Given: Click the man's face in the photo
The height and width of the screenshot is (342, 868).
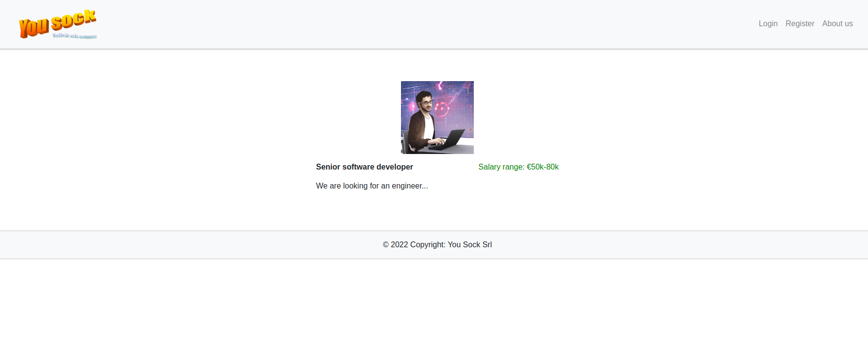Looking at the screenshot, I should click(x=425, y=101).
